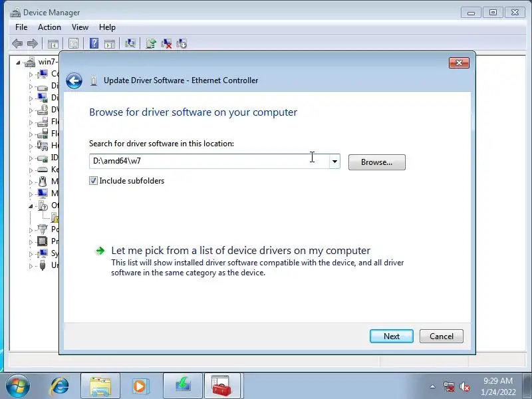
Task: Open Windows Media Player from the taskbar
Action: point(140,386)
